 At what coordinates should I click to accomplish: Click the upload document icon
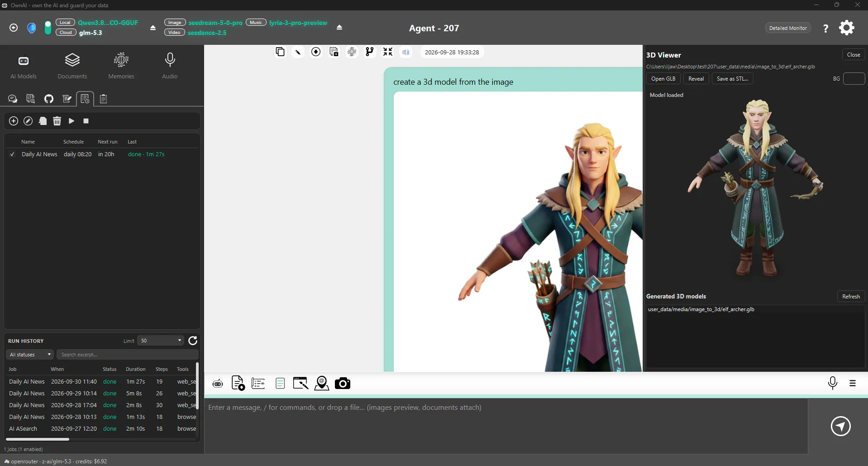coord(238,383)
